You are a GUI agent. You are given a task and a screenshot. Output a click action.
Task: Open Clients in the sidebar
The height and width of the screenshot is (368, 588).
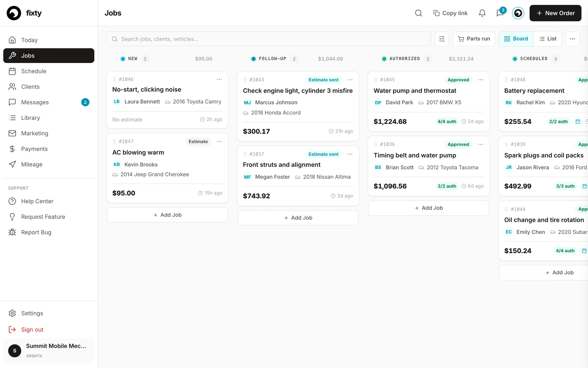tap(49, 87)
